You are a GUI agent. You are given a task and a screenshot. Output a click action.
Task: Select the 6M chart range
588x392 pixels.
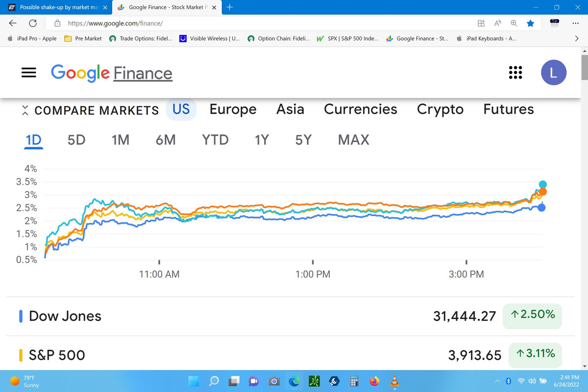click(x=166, y=140)
